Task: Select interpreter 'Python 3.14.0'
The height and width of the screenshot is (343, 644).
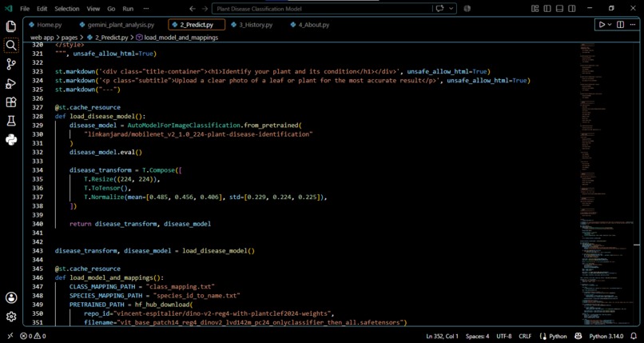Action: (x=606, y=336)
